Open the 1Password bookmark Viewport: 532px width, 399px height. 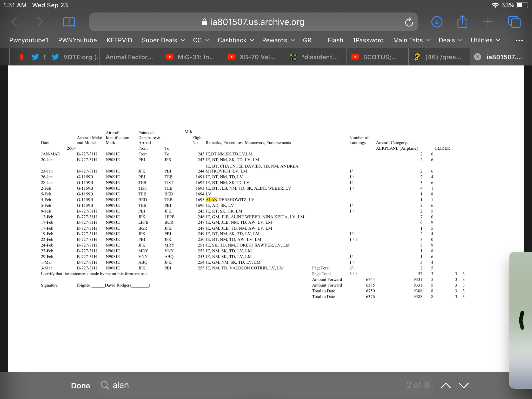[368, 40]
